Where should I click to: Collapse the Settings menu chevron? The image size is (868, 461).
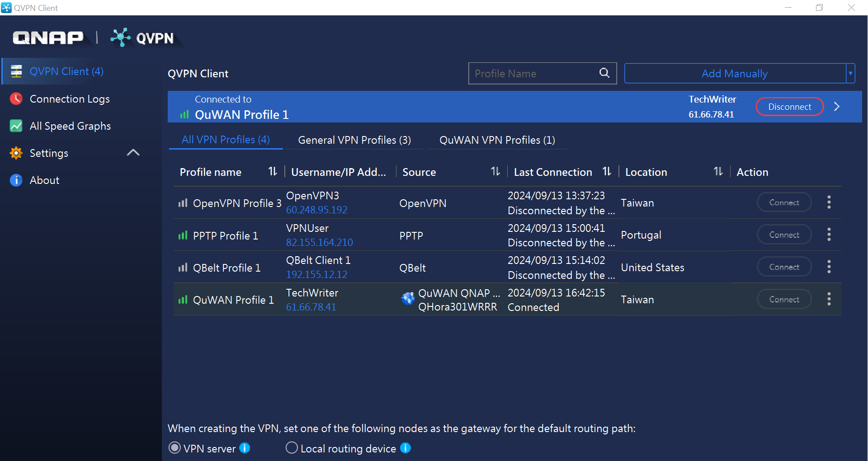[x=133, y=153]
